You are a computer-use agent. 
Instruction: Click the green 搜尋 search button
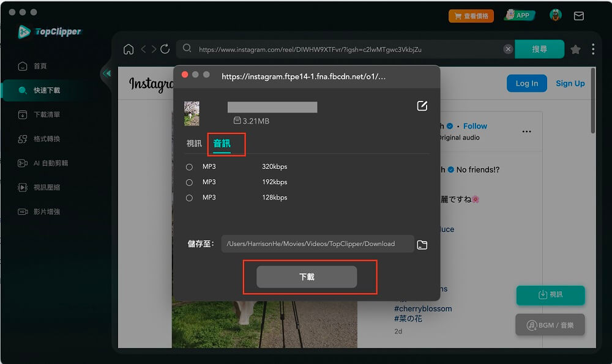coord(539,49)
